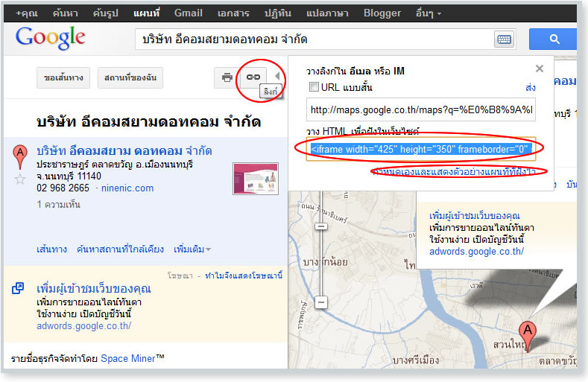Open the website thumbnail image
The image size is (588, 382).
coord(256,179)
